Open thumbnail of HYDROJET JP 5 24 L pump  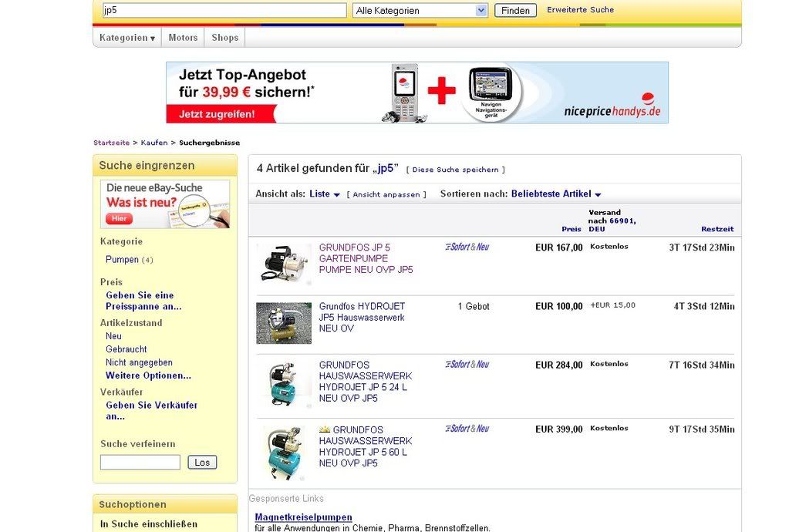(x=285, y=383)
